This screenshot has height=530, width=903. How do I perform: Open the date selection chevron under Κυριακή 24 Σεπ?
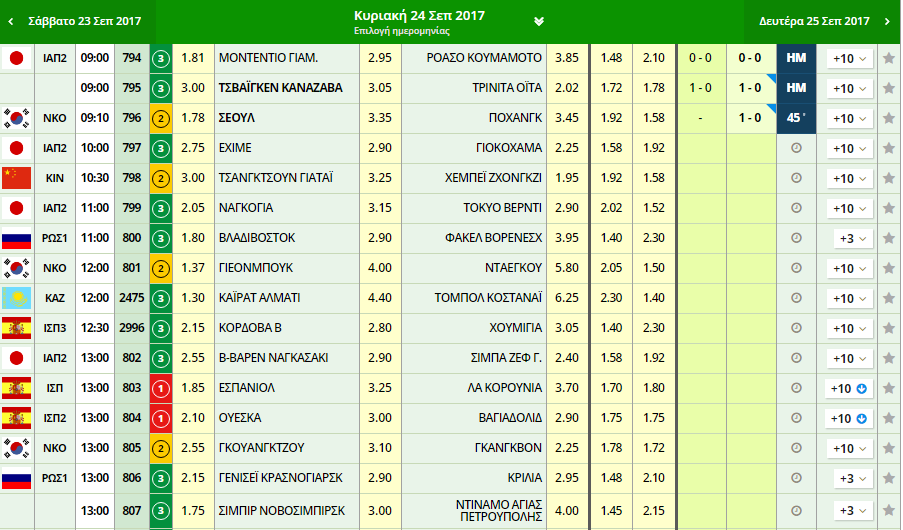click(539, 21)
